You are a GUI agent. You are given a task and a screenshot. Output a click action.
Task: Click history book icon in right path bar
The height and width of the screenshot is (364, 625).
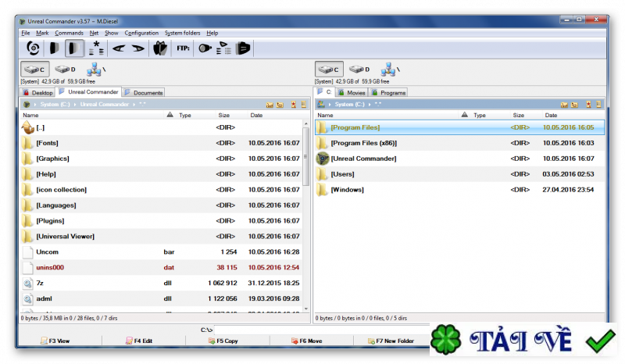pos(598,105)
